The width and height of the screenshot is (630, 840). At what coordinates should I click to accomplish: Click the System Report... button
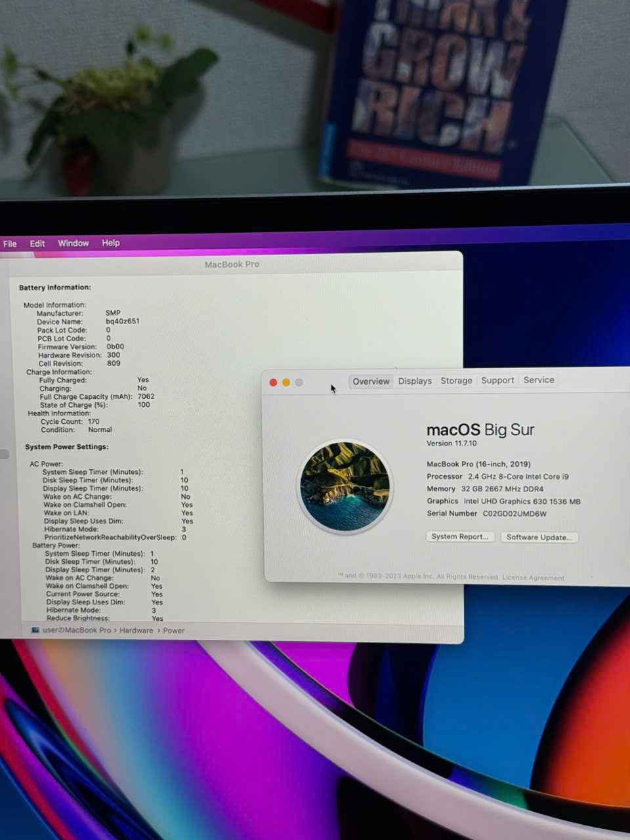459,537
